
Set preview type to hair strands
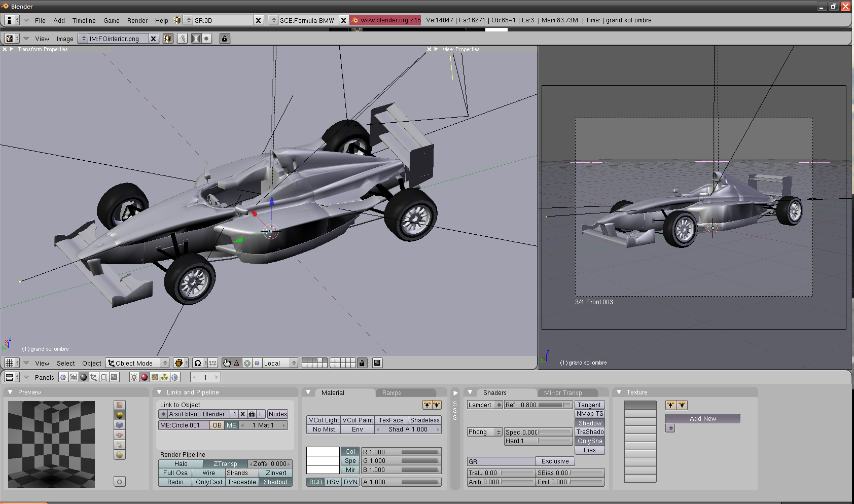click(120, 445)
